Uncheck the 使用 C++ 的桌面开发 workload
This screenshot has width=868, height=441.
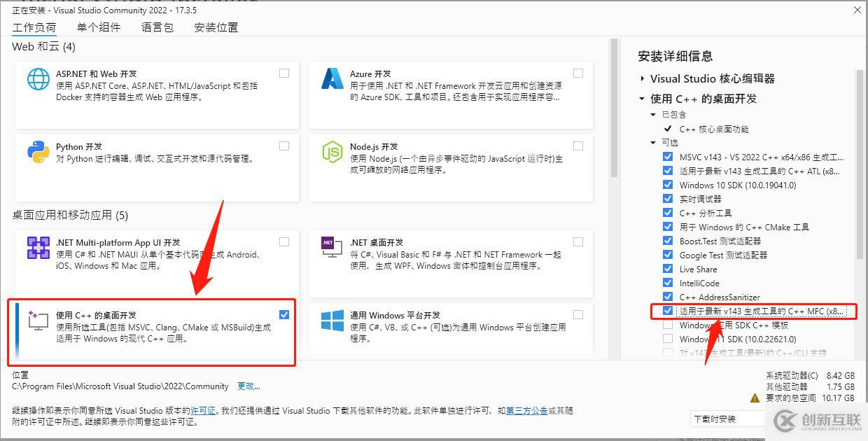coord(284,314)
